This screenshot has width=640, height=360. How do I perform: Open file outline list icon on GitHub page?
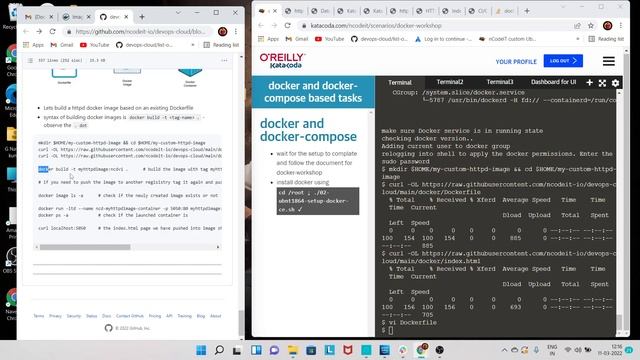click(30, 60)
